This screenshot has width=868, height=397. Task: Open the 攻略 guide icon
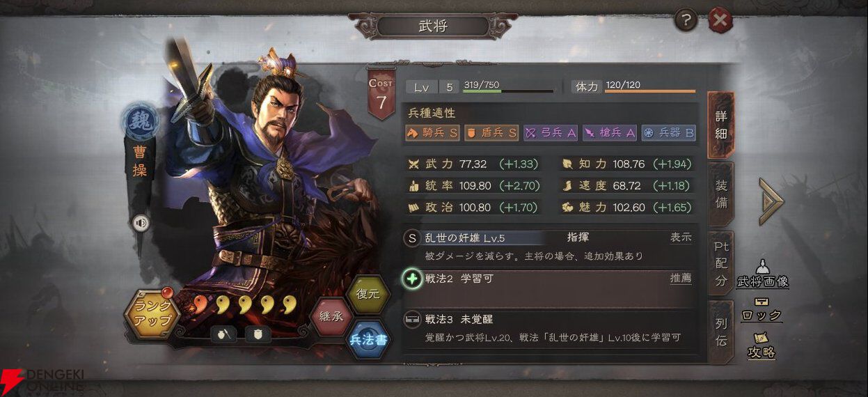click(x=762, y=346)
